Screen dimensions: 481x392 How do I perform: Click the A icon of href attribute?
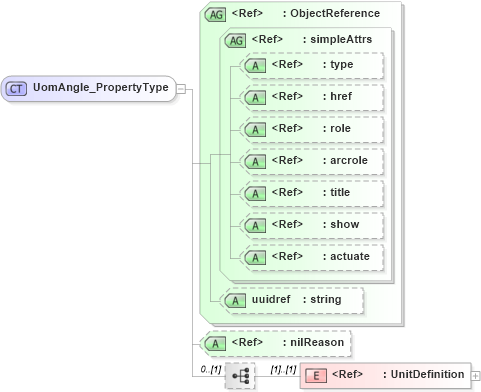(x=255, y=98)
